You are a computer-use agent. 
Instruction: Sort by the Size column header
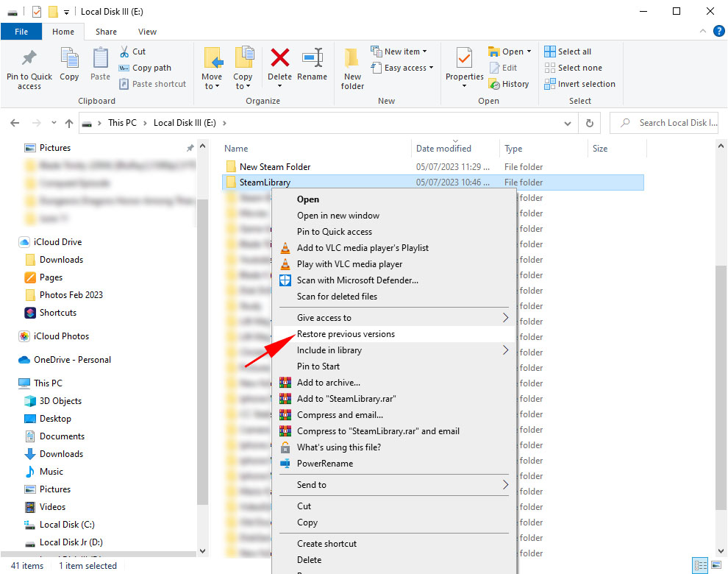click(x=600, y=149)
